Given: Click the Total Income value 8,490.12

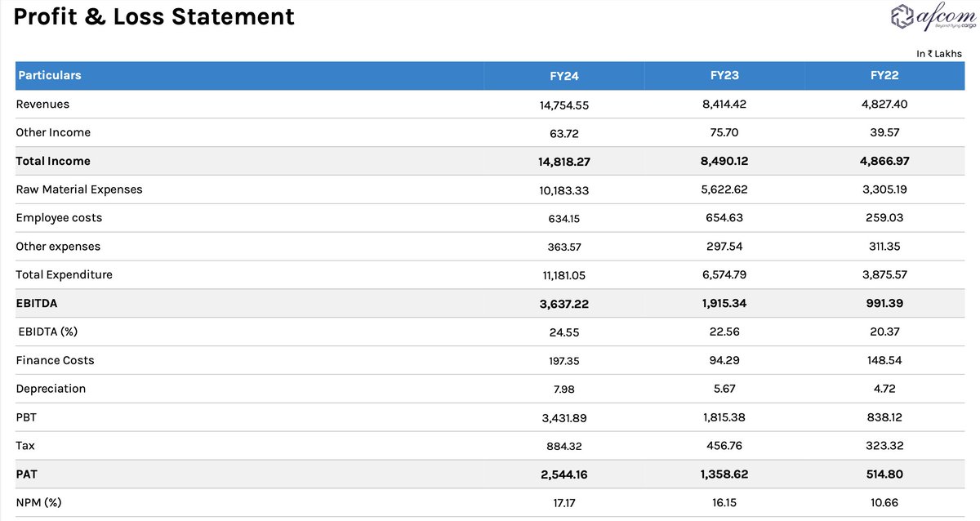Looking at the screenshot, I should (x=724, y=161).
